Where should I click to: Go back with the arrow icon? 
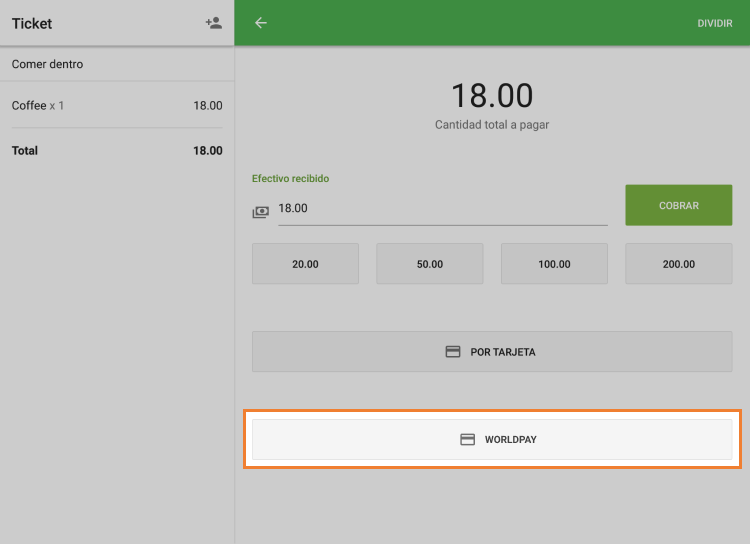[261, 23]
